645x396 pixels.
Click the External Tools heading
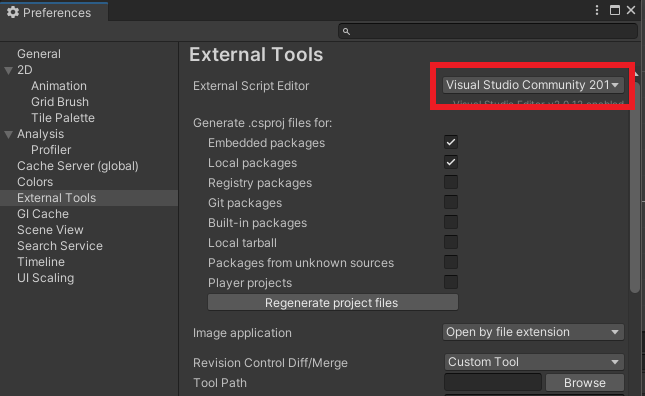(x=256, y=55)
